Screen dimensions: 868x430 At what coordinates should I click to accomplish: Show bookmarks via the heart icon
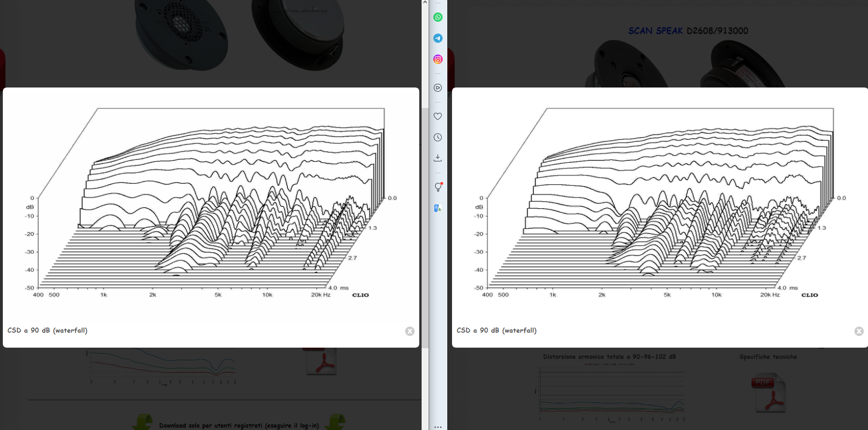tap(438, 117)
